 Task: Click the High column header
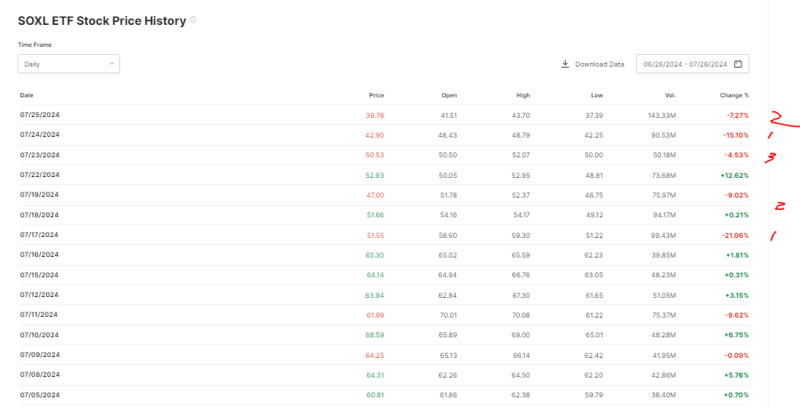[x=522, y=95]
